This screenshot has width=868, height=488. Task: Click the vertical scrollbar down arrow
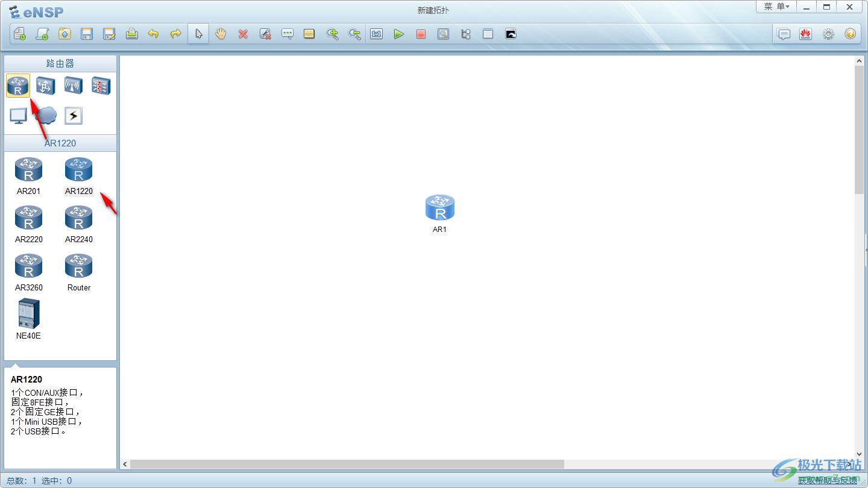pyautogui.click(x=860, y=454)
